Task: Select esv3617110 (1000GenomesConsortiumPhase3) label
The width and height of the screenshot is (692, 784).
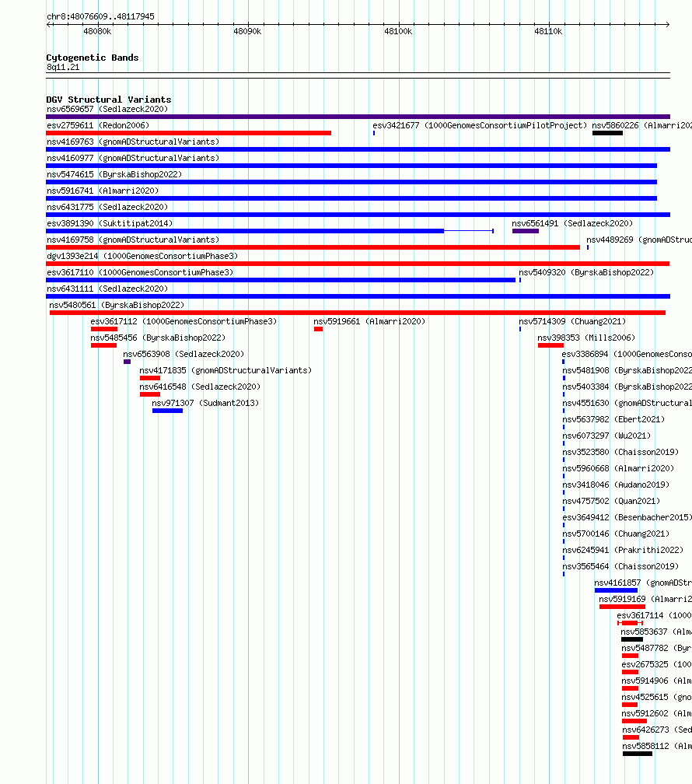Action: 140,272
